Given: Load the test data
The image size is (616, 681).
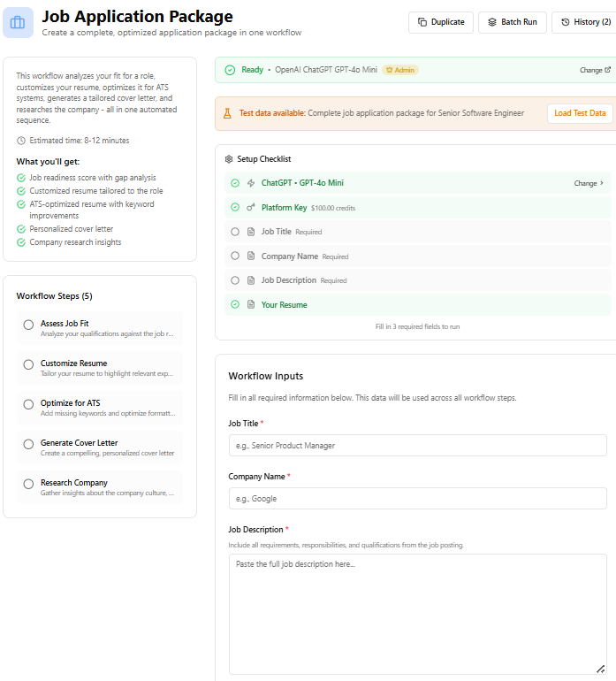Looking at the screenshot, I should [580, 113].
